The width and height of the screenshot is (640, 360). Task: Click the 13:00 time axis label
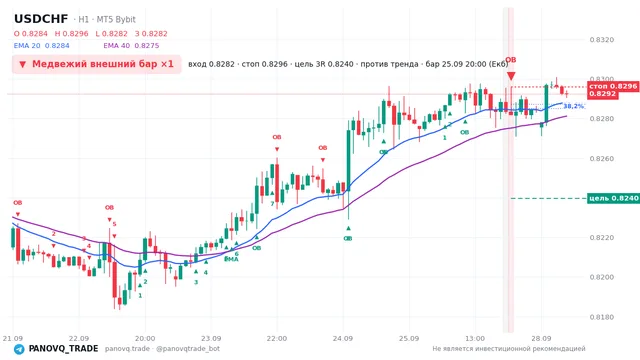click(475, 338)
